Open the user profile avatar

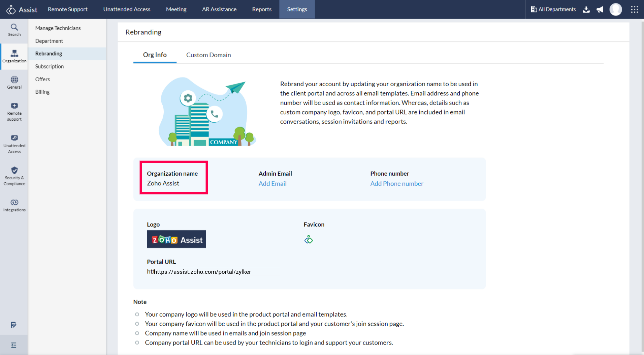point(616,9)
